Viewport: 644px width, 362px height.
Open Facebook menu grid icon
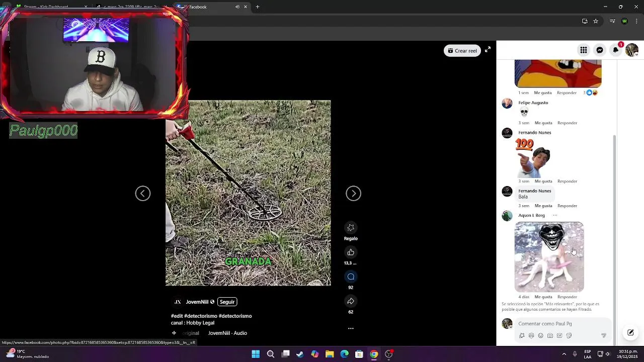coord(584,50)
